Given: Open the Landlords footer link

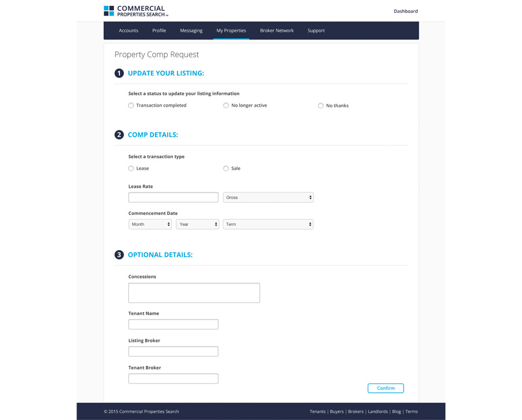Looking at the screenshot, I should (378, 411).
